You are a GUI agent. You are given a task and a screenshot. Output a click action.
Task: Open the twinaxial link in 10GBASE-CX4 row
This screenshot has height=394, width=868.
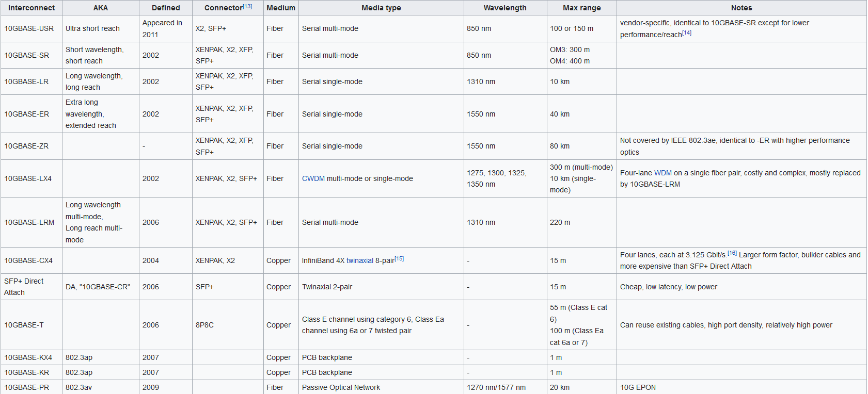tap(360, 260)
